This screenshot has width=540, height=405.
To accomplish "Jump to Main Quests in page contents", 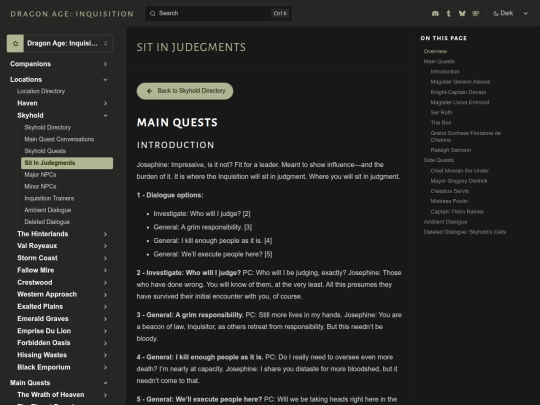I will tap(439, 61).
